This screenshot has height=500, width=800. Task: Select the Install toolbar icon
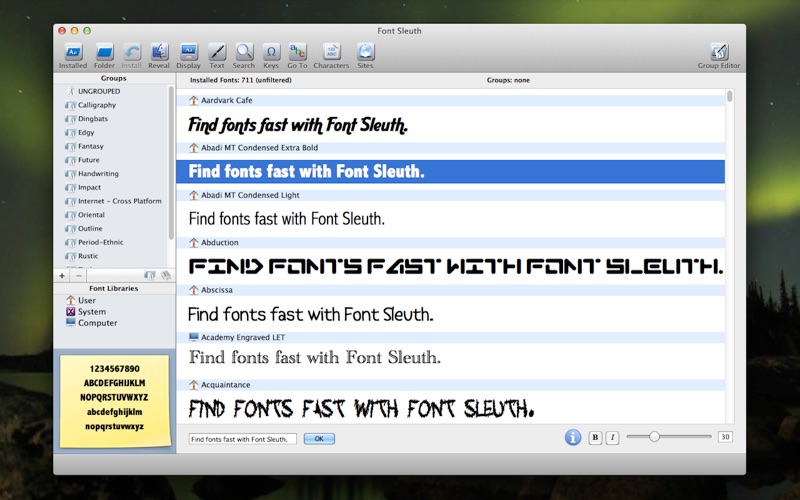(132, 53)
